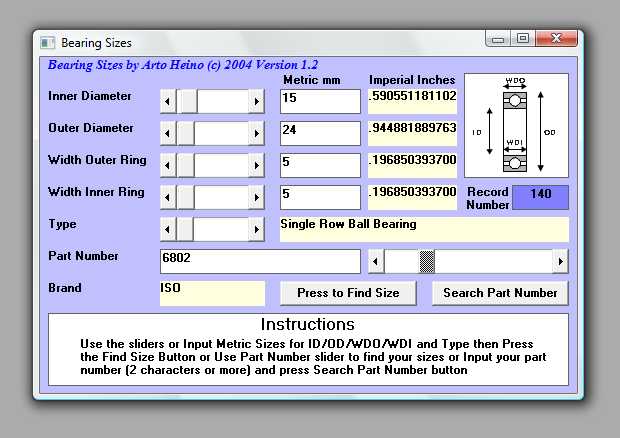
Task: Click left arrow of Outer Diameter slider
Action: 168,133
